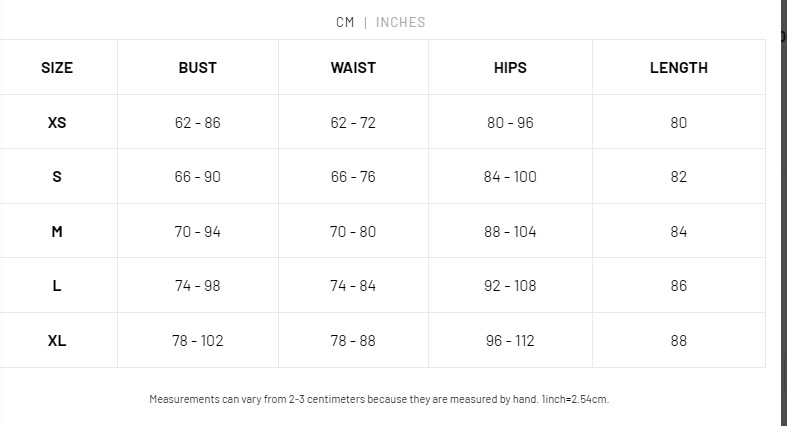This screenshot has height=426, width=787.
Task: Click the SIZE column header
Action: click(57, 68)
